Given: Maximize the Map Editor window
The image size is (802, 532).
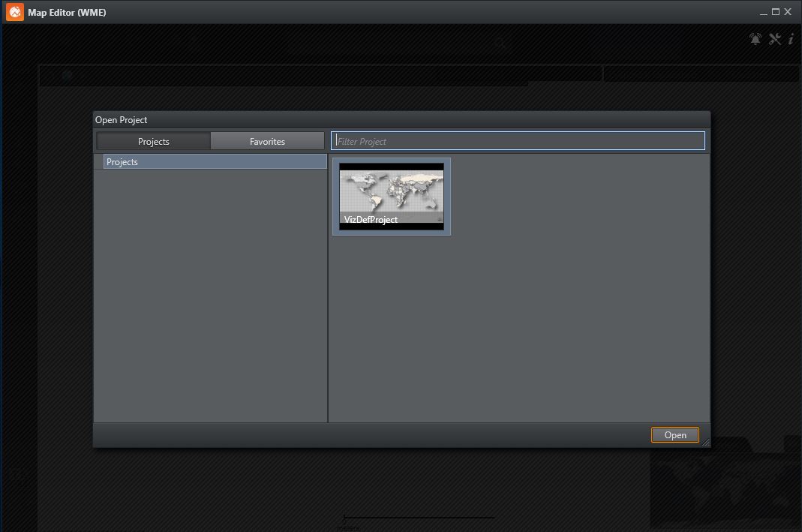Looking at the screenshot, I should [x=776, y=12].
